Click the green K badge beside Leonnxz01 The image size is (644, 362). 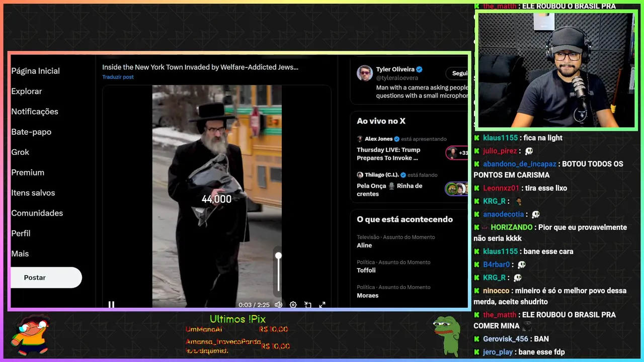click(477, 188)
